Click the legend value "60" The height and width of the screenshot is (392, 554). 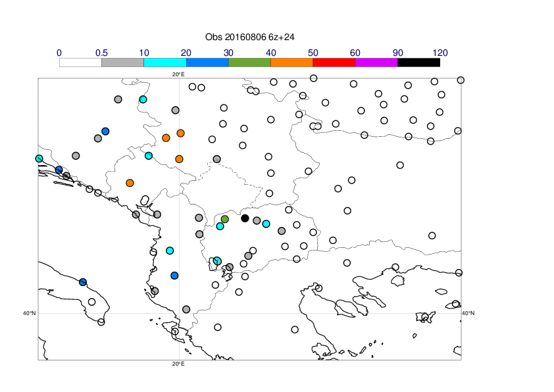355,53
